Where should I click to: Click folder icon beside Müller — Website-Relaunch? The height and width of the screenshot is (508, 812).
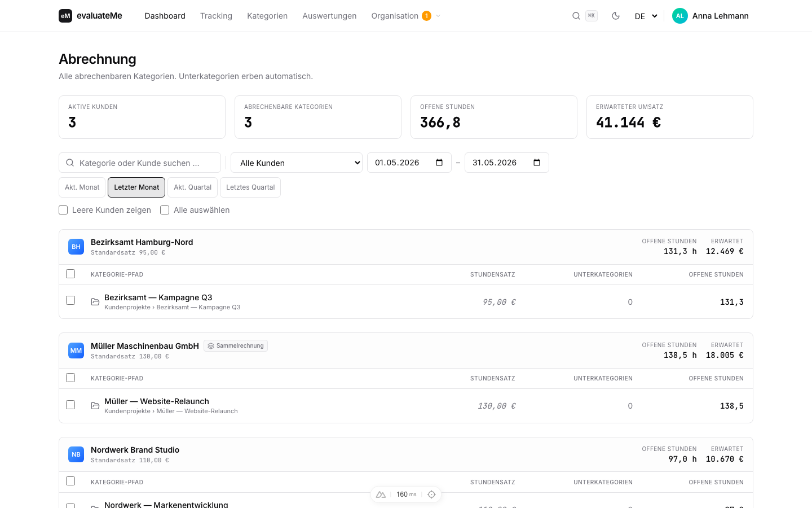pyautogui.click(x=95, y=406)
